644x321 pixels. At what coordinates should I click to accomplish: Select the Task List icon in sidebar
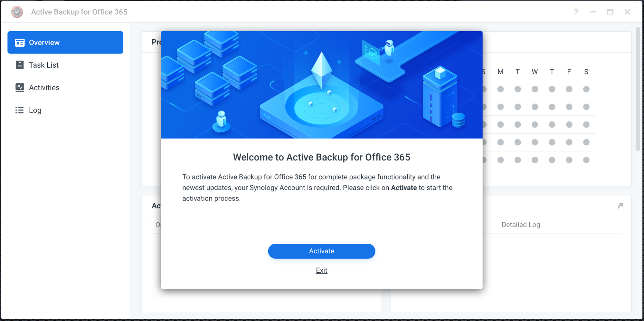(x=20, y=65)
